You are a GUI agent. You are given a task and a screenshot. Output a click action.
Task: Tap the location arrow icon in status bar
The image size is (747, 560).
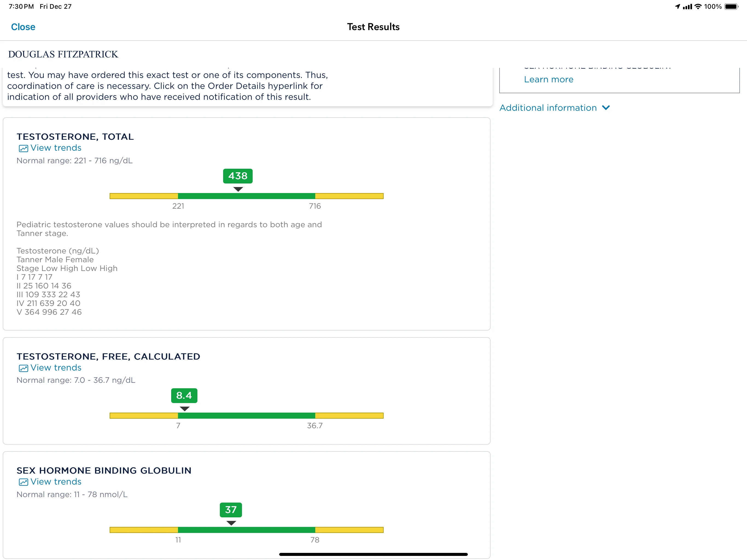[x=678, y=6]
